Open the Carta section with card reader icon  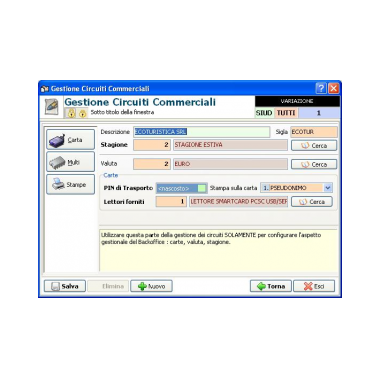70,140
